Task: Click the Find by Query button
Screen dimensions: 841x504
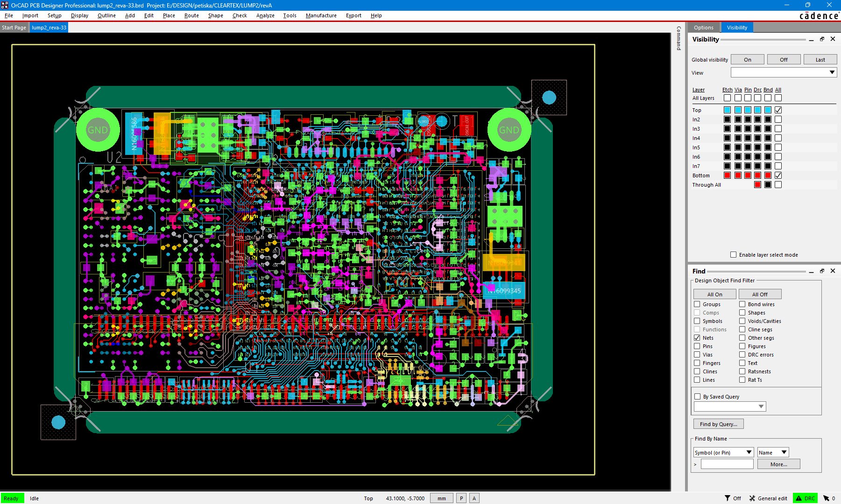Action: [x=718, y=424]
